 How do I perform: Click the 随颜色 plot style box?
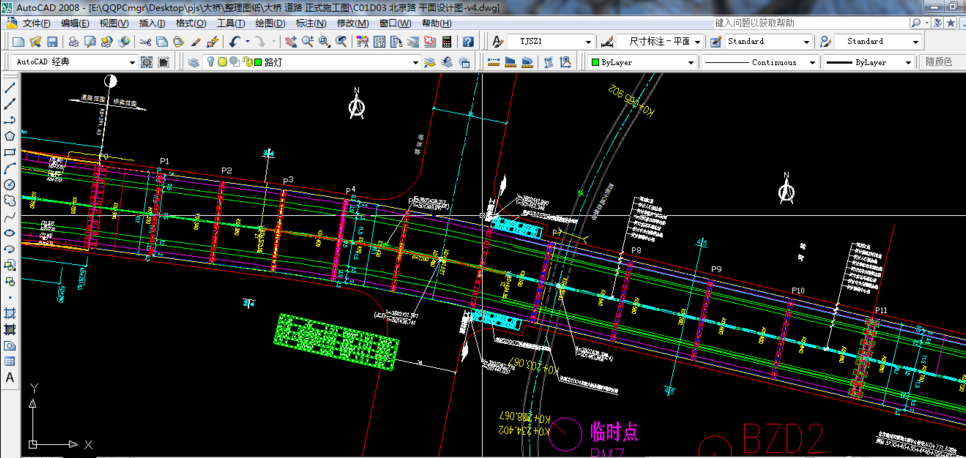[939, 62]
